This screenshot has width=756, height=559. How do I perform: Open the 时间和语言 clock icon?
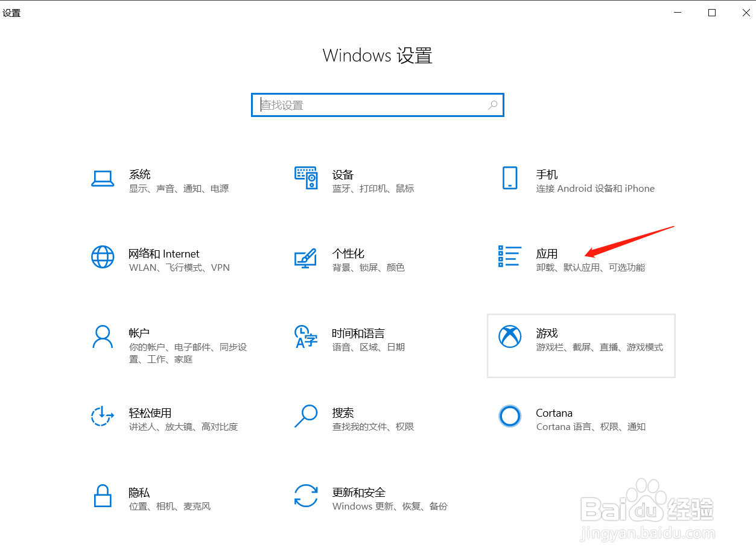(x=306, y=338)
